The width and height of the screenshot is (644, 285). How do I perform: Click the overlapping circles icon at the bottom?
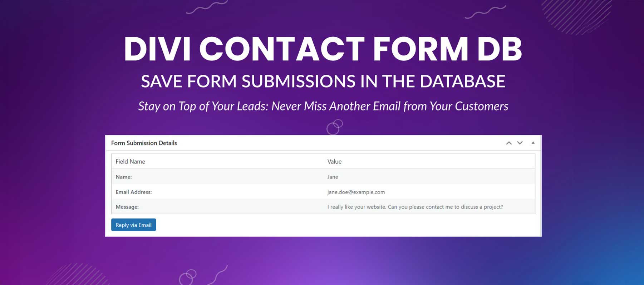tap(188, 277)
